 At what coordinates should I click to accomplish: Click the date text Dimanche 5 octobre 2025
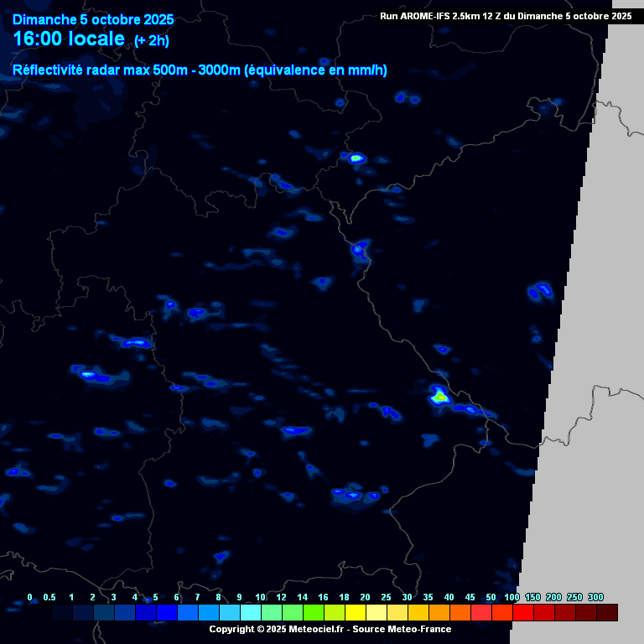tap(93, 19)
